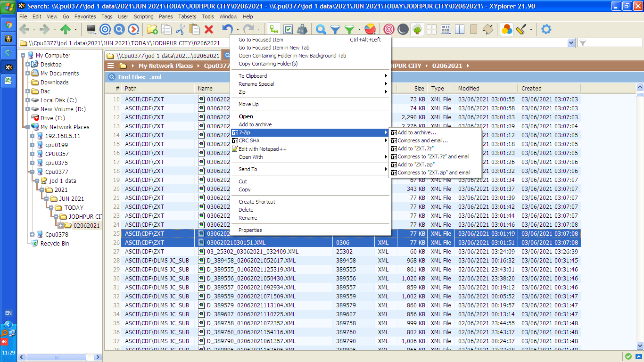Toggle Dual Pane button

460,30
